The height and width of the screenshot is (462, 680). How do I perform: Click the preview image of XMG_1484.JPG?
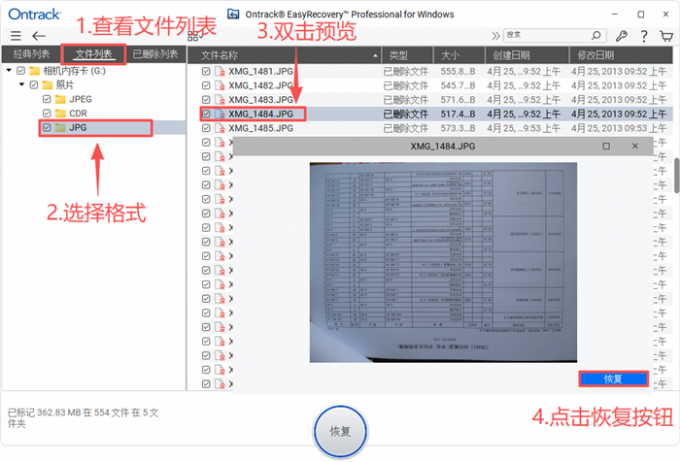[443, 262]
